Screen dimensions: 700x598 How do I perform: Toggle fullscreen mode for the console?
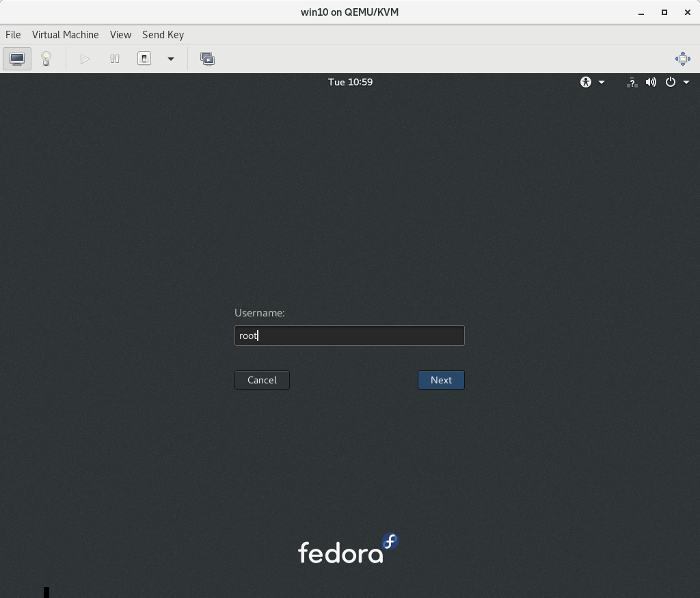tap(683, 59)
